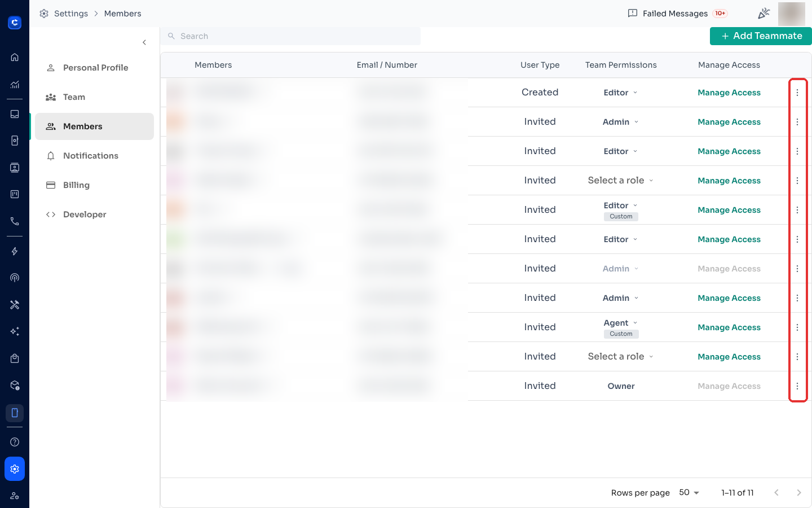Open Billing settings
812x508 pixels.
tap(94, 185)
